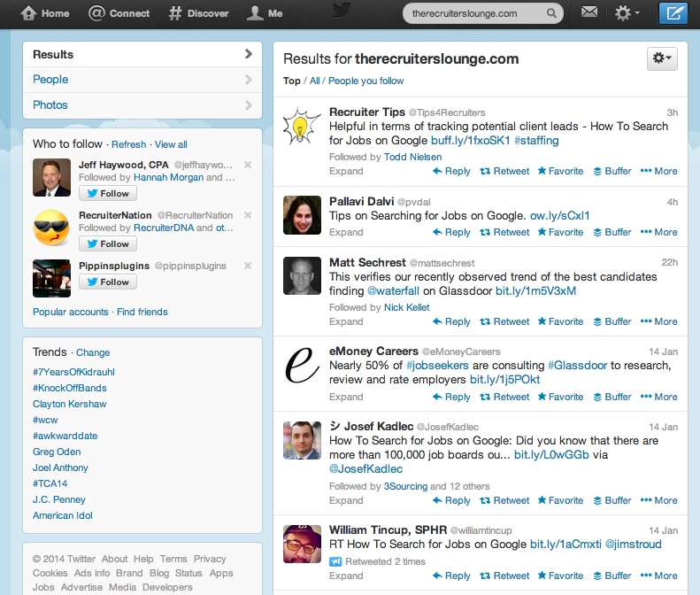Image resolution: width=700 pixels, height=595 pixels.
Task: Buffer the Recruiter Tips tweet
Action: point(612,171)
